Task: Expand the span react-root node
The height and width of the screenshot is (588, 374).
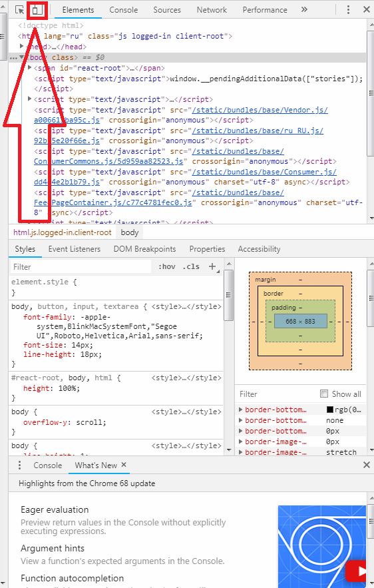Action: pyautogui.click(x=29, y=67)
